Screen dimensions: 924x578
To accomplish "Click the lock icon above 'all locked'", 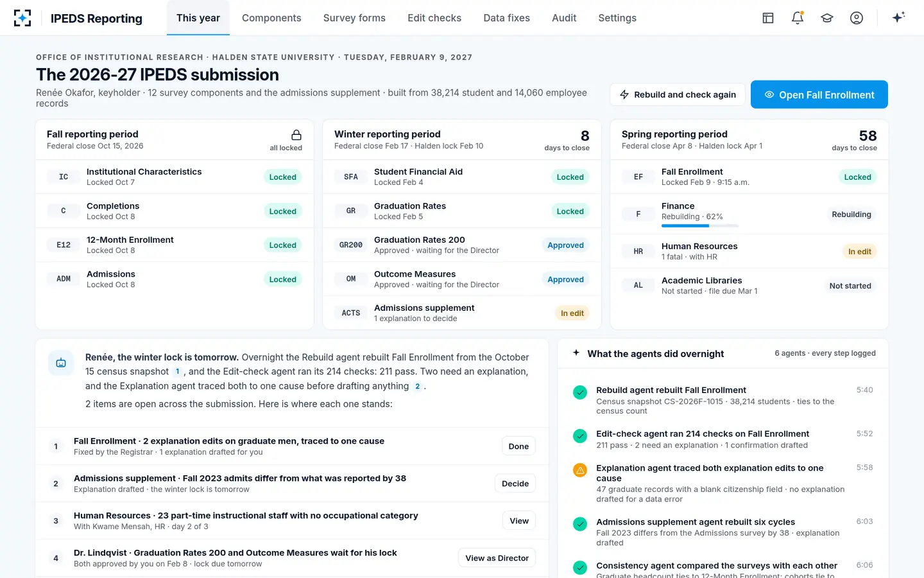I will [x=296, y=135].
